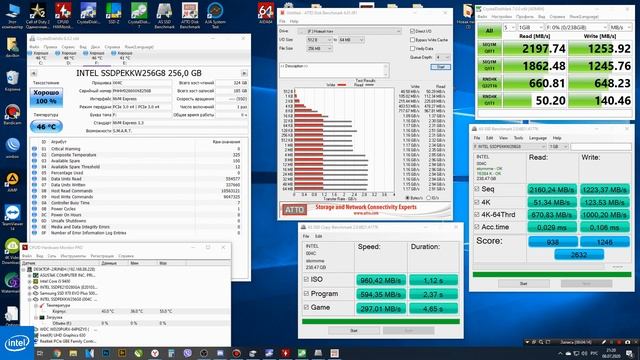The image size is (640, 360).
Task: Open the Bandicam desktop shortcut
Action: click(12, 115)
